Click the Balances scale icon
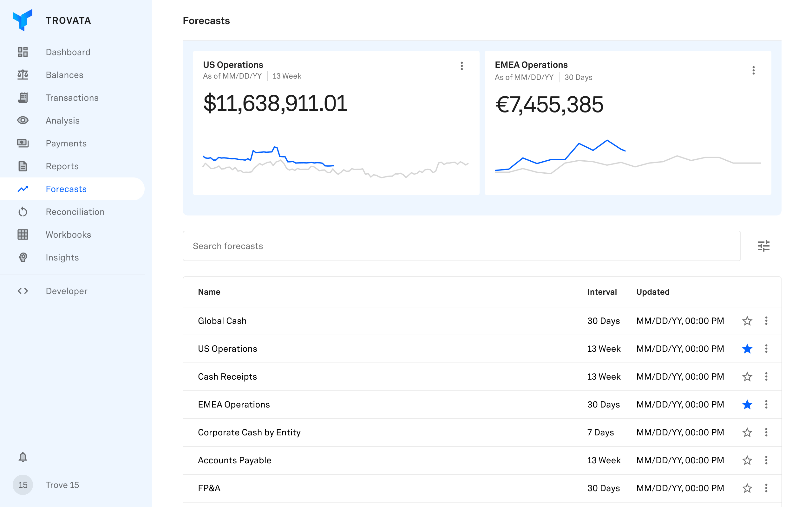812x507 pixels. [23, 75]
